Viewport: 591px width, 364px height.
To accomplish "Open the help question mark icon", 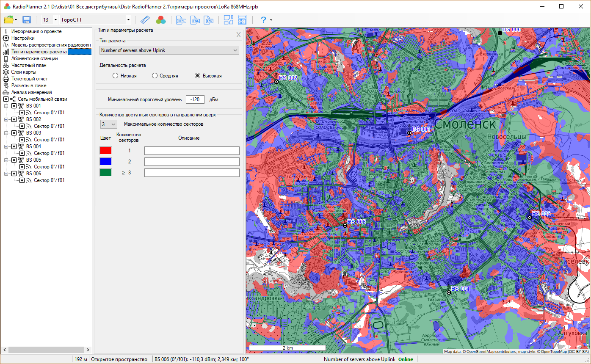I will (263, 20).
